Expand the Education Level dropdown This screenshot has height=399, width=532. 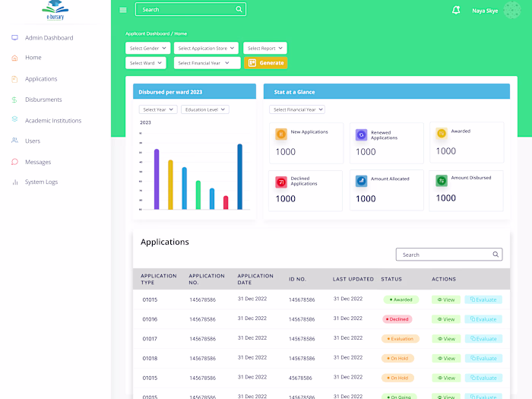pyautogui.click(x=205, y=109)
